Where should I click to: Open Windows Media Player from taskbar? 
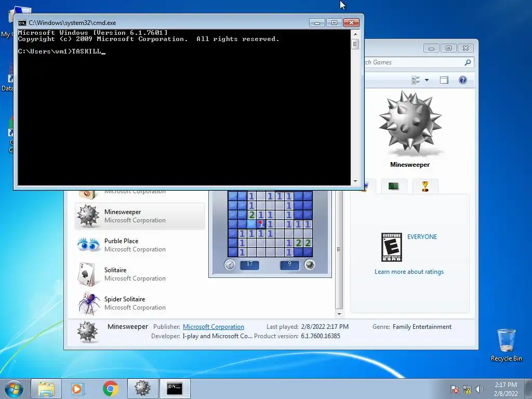coord(78,389)
